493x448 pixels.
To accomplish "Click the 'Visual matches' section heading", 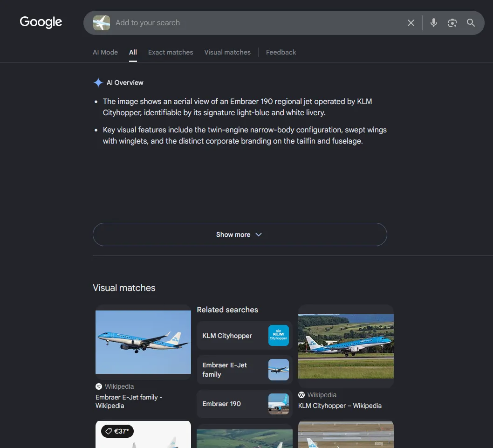I will click(124, 288).
